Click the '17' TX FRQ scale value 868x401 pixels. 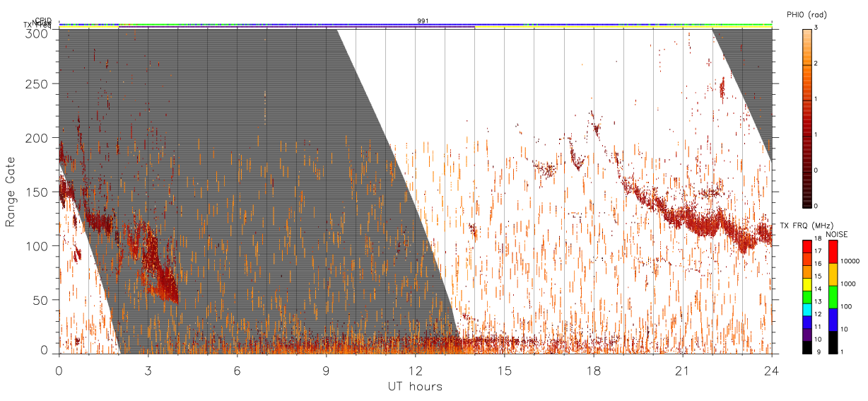pyautogui.click(x=819, y=252)
